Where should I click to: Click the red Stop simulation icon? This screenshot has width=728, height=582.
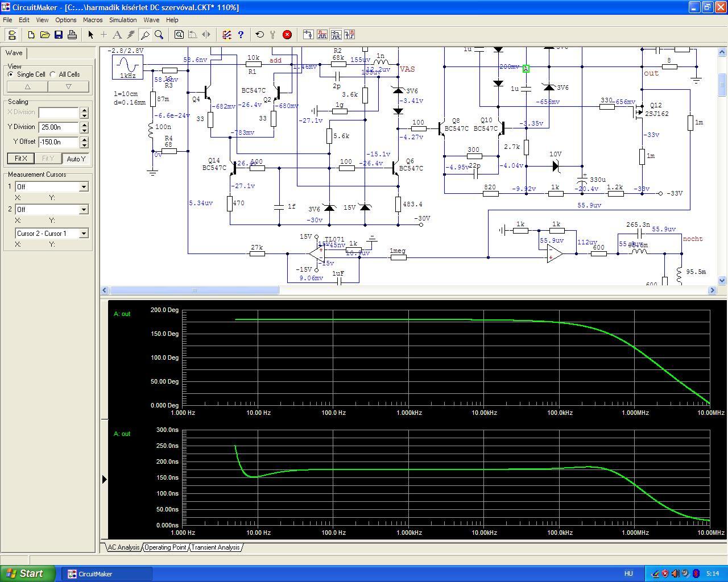[287, 35]
